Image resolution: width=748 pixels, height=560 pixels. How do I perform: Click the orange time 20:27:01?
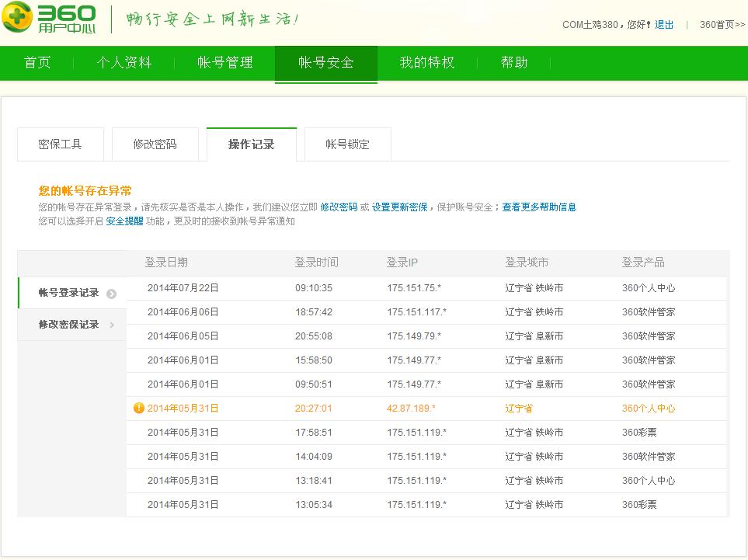pyautogui.click(x=314, y=409)
